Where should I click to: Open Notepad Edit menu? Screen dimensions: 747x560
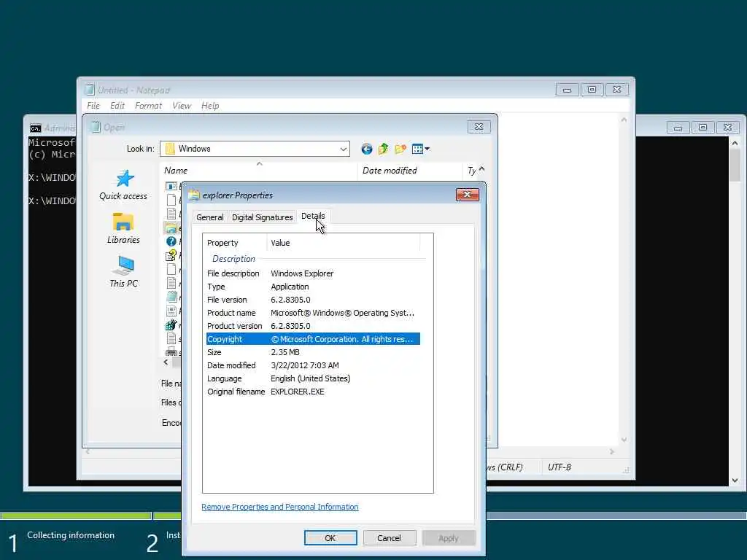click(117, 106)
